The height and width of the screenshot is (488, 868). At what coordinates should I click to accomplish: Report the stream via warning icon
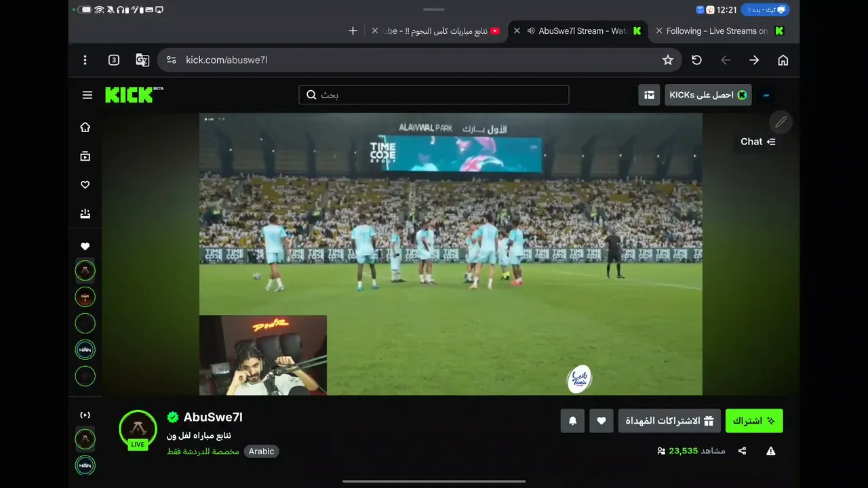tap(771, 451)
